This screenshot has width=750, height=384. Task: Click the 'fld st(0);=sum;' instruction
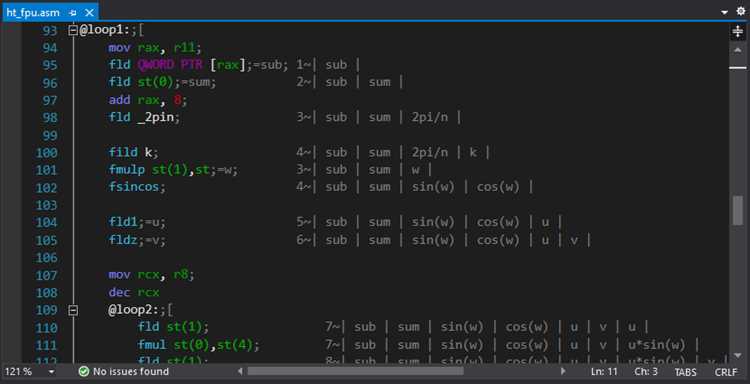tap(163, 82)
